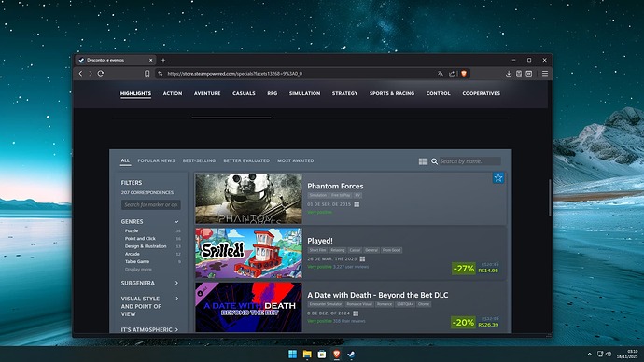Image resolution: width=644 pixels, height=362 pixels.
Task: Open the Played! game title
Action: pyautogui.click(x=320, y=241)
